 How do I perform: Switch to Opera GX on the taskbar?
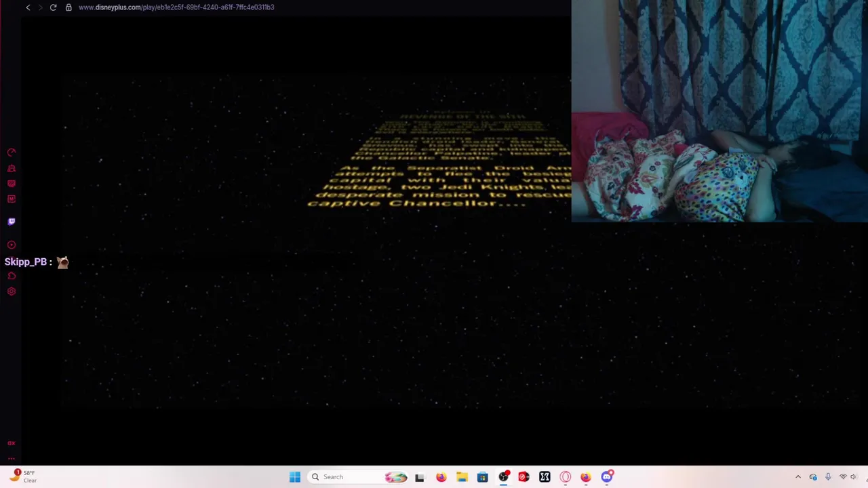click(x=566, y=477)
